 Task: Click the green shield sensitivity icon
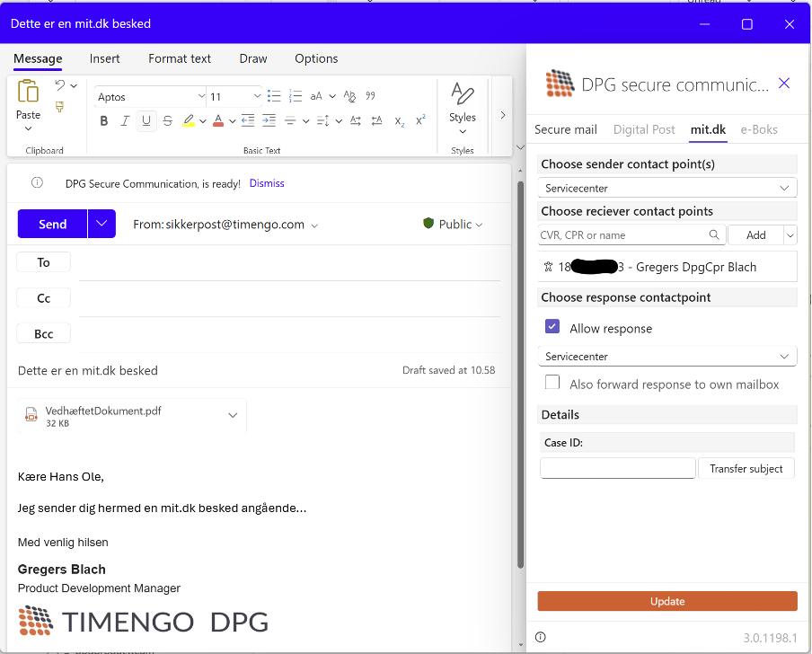[428, 224]
